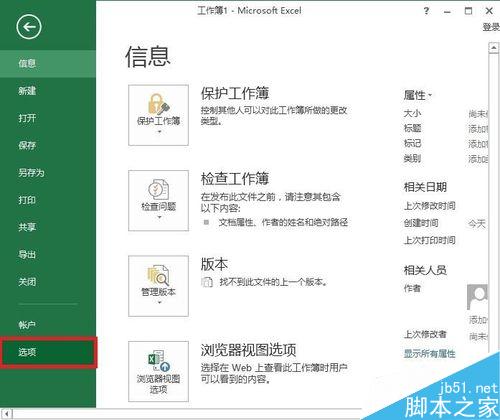The image size is (500, 420).
Task: Click the 保护工作簿 section heading
Action: coord(235,93)
